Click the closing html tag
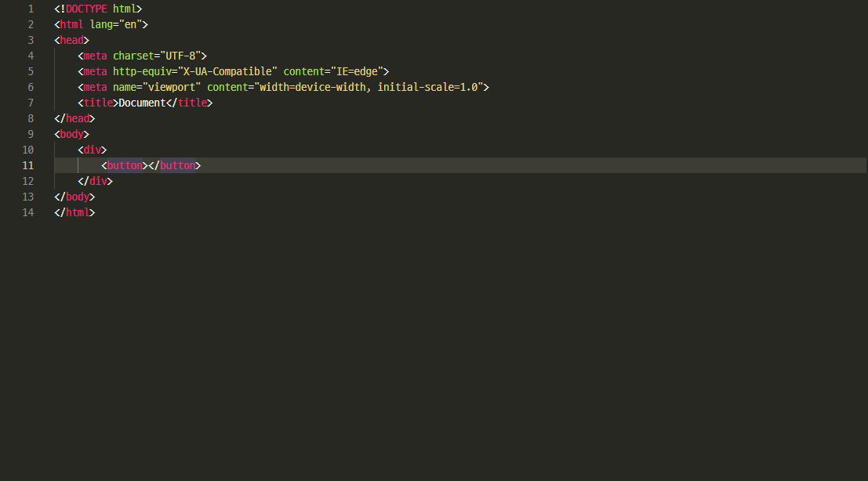 coord(74,212)
